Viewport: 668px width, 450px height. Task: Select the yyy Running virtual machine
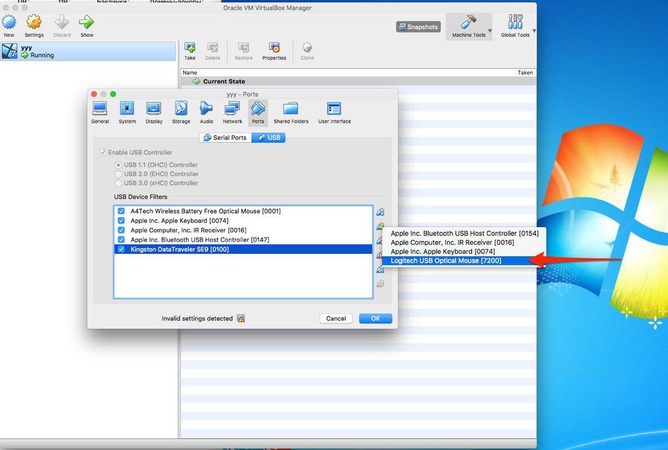[x=88, y=51]
